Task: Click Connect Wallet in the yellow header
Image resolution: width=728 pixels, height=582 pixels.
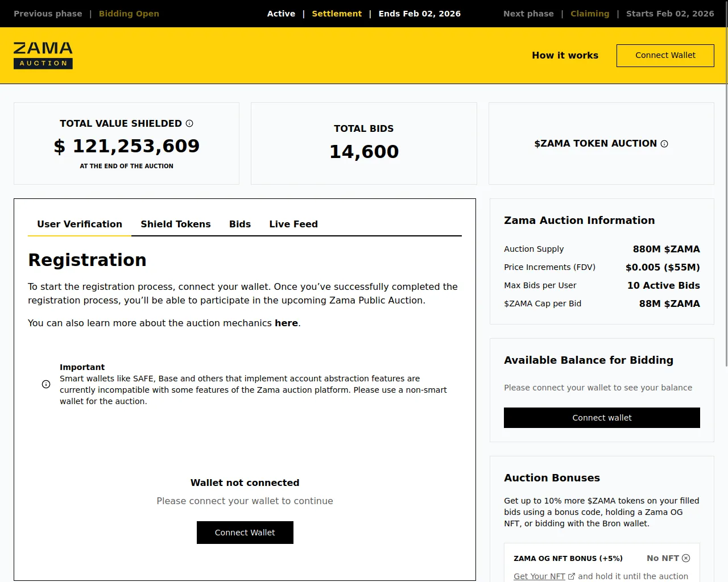Action: click(x=665, y=55)
